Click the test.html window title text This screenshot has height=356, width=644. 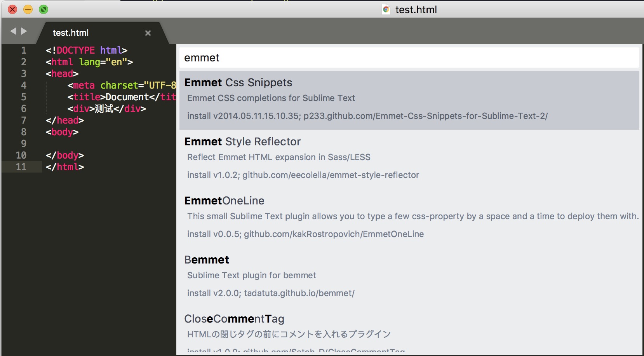[416, 10]
